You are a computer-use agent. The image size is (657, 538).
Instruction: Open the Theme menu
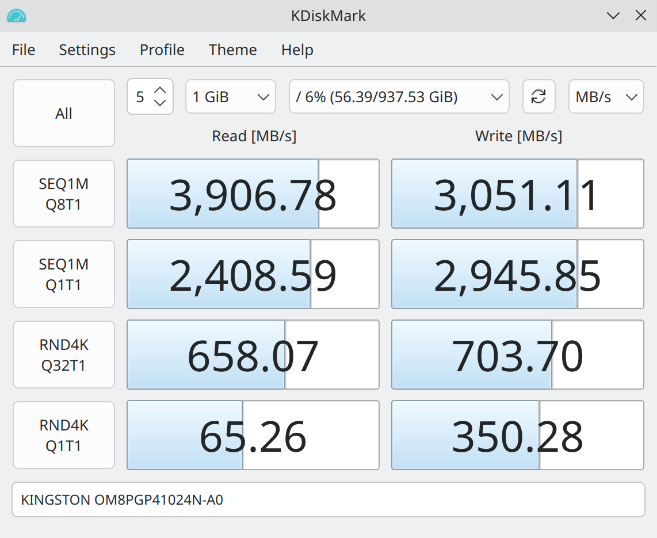[232, 50]
